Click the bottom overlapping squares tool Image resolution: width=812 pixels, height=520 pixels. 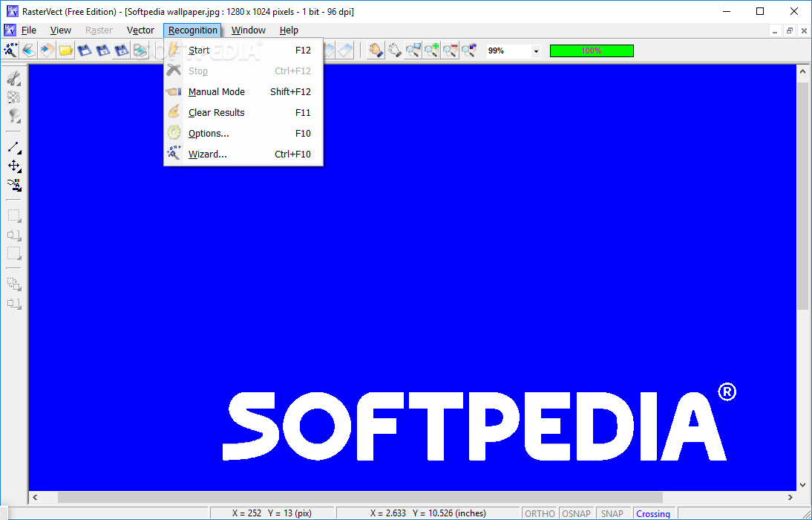coord(14,303)
